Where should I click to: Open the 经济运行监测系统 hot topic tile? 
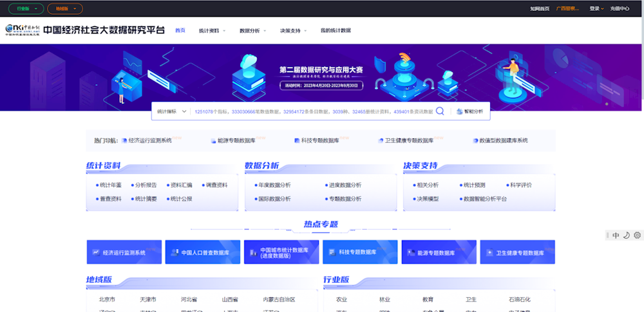122,253
